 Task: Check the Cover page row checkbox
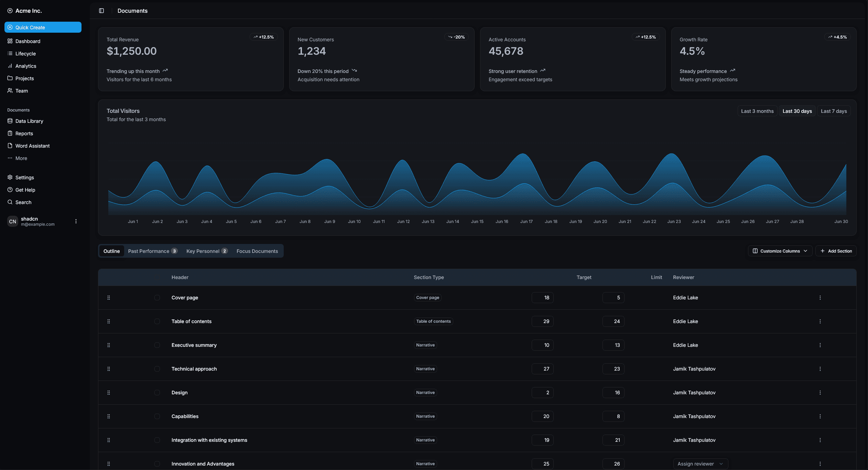(157, 298)
